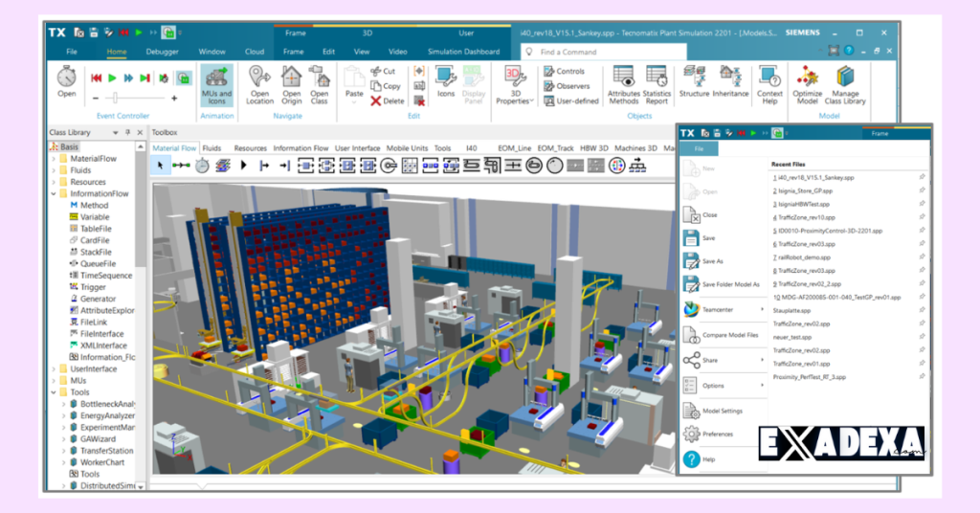
Task: Switch to Information Flow toolbox tab
Action: pos(301,148)
